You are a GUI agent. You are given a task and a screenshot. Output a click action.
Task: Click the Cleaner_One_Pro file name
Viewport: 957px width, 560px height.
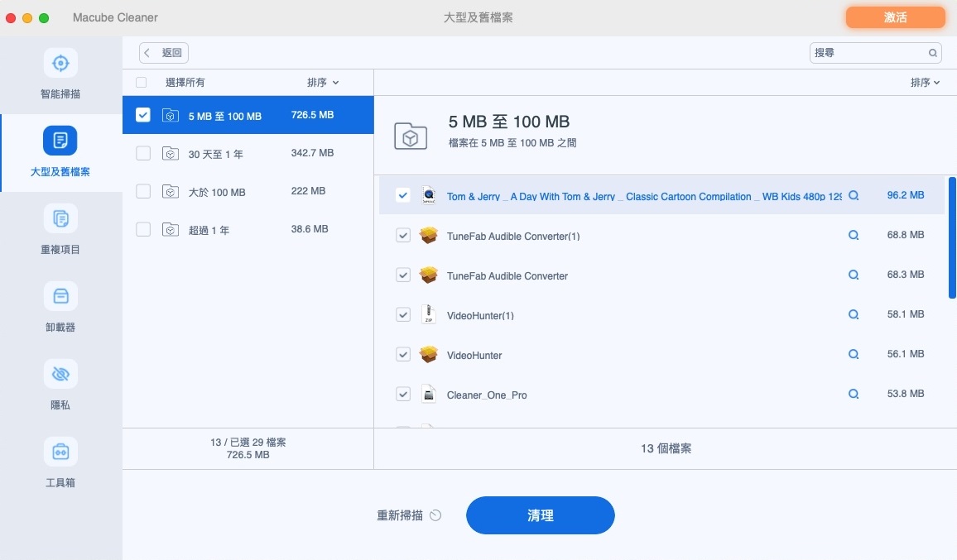(x=487, y=395)
